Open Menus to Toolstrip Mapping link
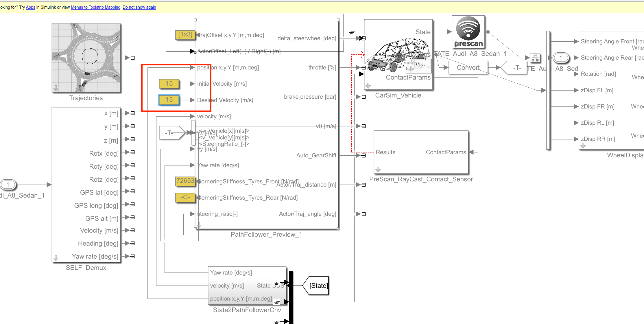Screen dimensions: 644x324 coord(95,7)
